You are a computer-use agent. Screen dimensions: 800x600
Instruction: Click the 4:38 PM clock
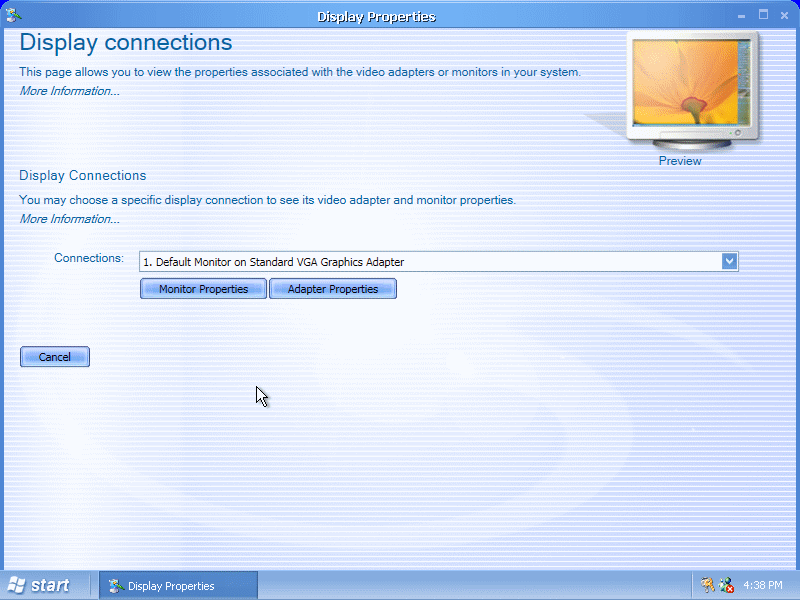(763, 585)
